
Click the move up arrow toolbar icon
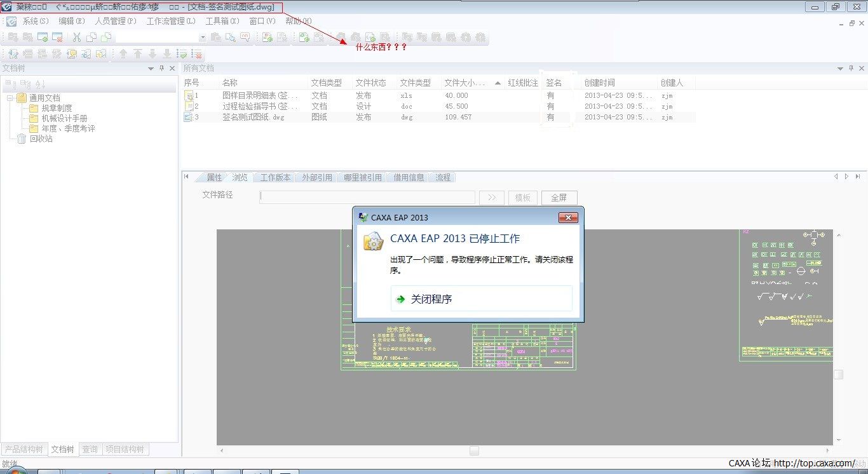[123, 54]
